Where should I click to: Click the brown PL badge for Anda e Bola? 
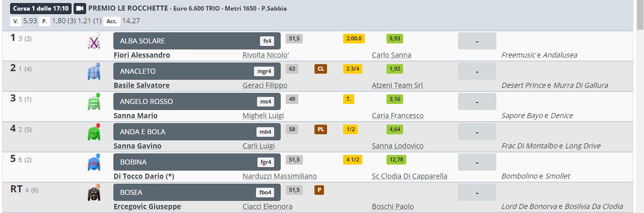pos(320,130)
